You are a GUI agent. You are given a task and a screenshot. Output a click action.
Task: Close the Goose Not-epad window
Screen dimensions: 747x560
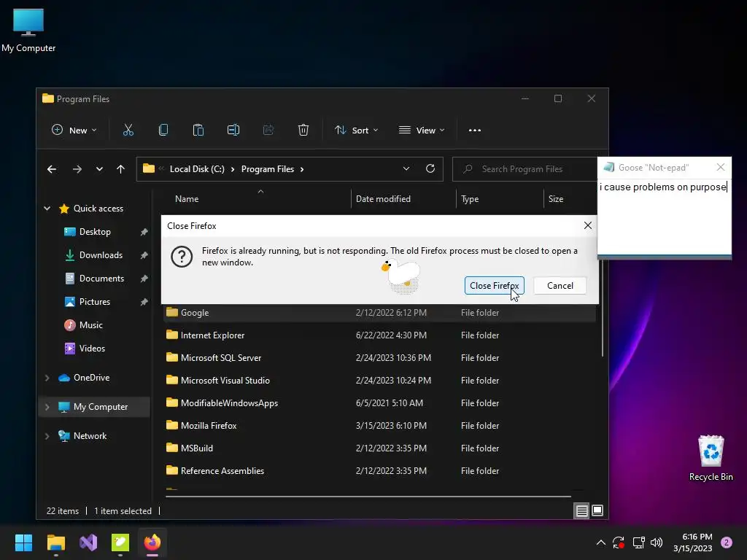coord(720,167)
